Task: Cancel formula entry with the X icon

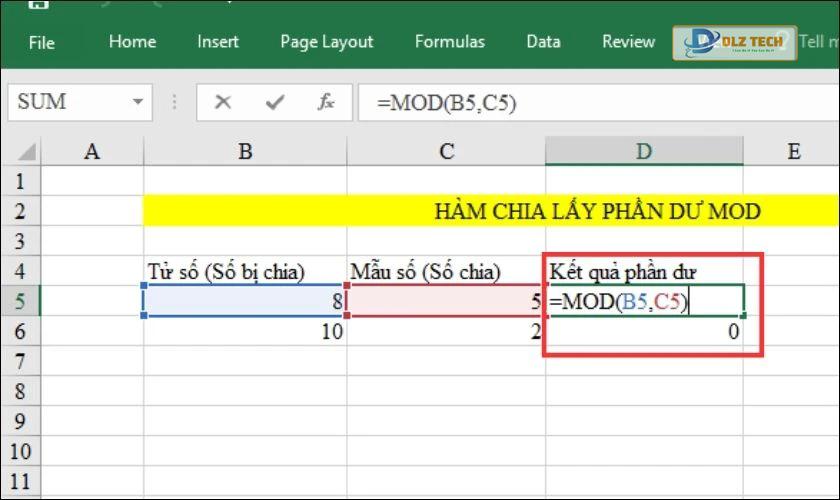Action: coord(223,101)
